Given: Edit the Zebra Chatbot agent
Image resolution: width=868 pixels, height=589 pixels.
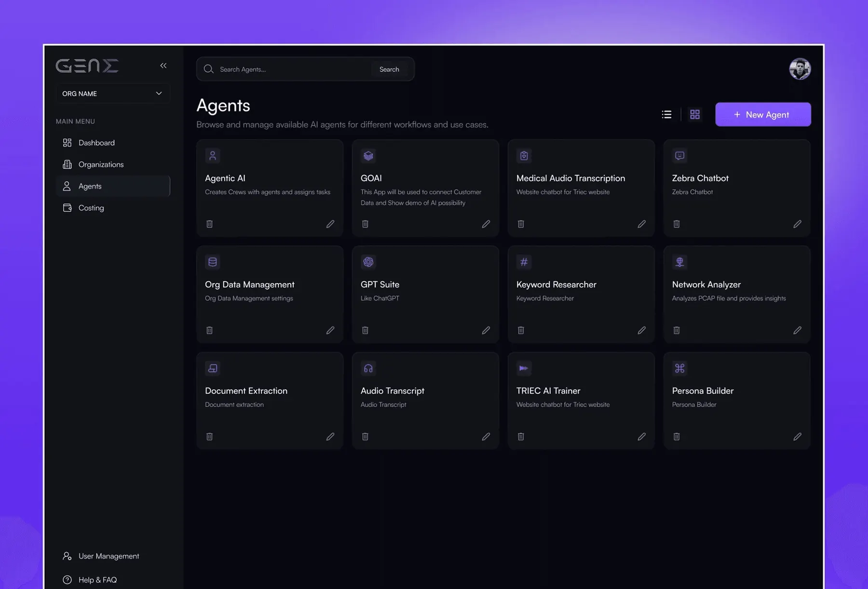Looking at the screenshot, I should tap(798, 224).
